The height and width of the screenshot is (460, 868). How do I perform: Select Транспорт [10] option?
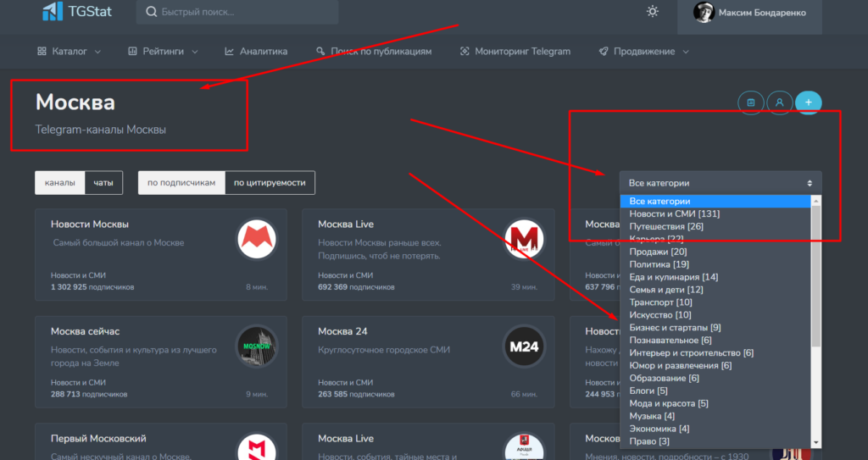point(715,302)
